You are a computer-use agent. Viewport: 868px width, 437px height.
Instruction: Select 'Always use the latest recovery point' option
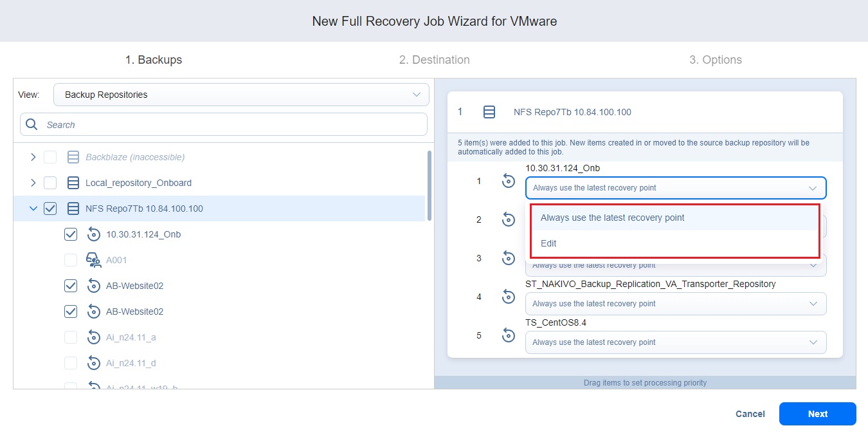coord(612,218)
